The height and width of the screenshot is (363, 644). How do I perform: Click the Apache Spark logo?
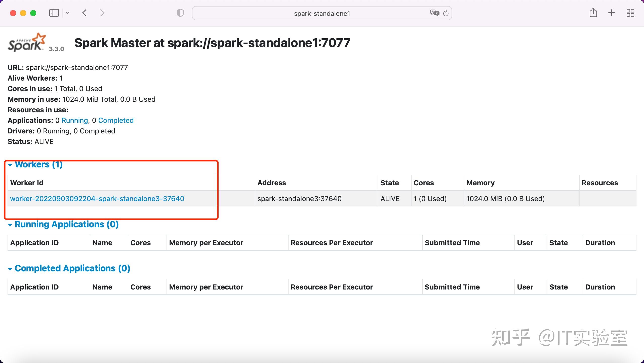(x=26, y=42)
